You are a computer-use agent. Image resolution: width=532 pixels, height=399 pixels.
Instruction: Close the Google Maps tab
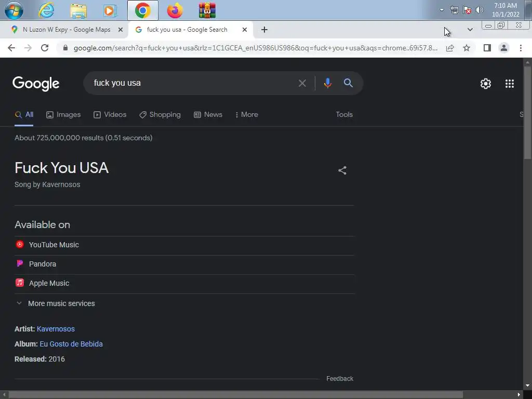coord(121,30)
